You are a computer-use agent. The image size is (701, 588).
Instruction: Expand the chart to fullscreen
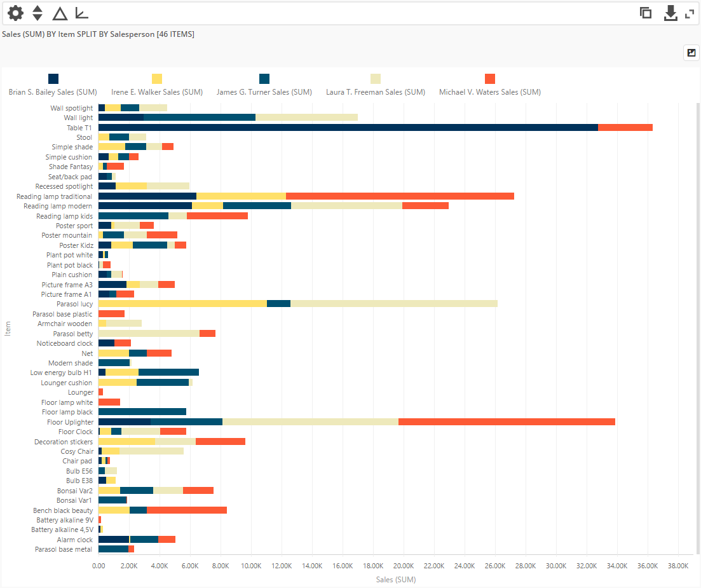pyautogui.click(x=691, y=13)
